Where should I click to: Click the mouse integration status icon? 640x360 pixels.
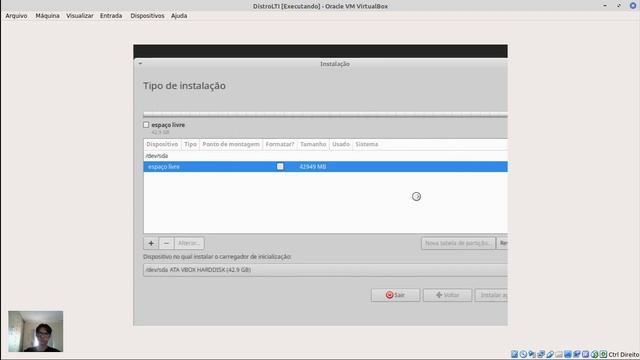click(595, 354)
